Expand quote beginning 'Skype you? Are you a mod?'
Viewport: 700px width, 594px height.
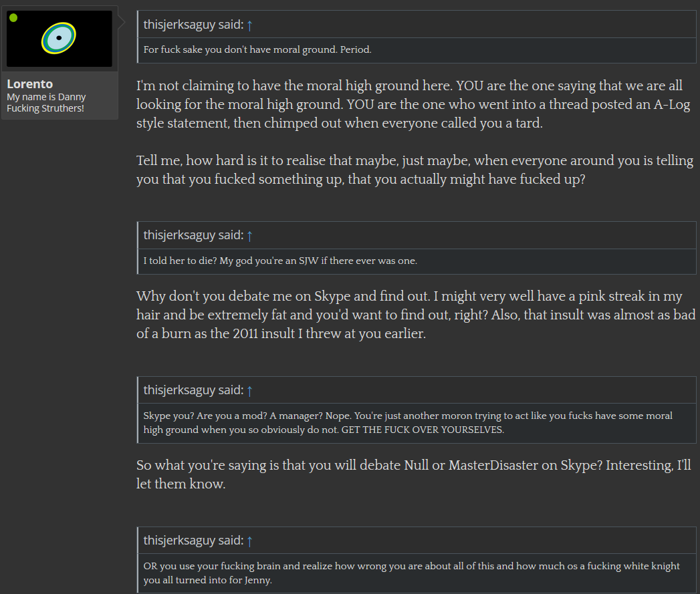(x=408, y=423)
